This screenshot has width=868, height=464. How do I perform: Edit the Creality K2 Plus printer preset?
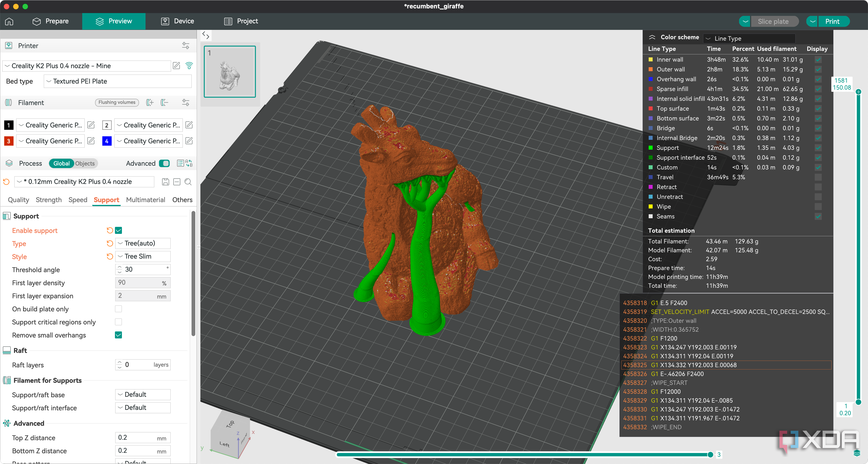pos(176,66)
